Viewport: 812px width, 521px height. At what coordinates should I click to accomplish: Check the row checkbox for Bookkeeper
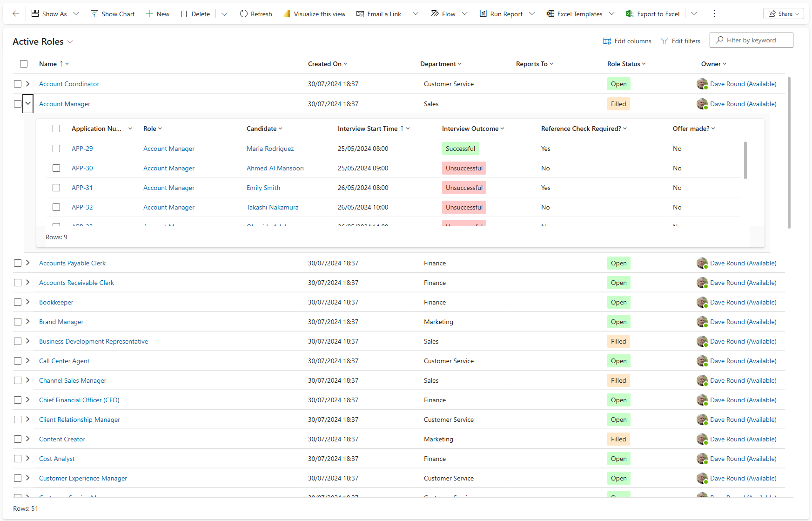point(17,302)
